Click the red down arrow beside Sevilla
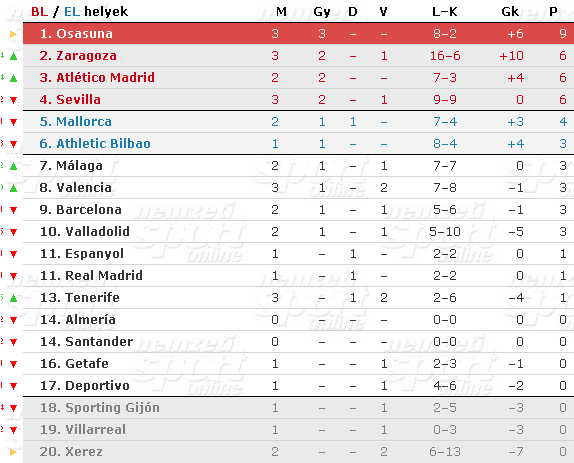 pos(14,100)
